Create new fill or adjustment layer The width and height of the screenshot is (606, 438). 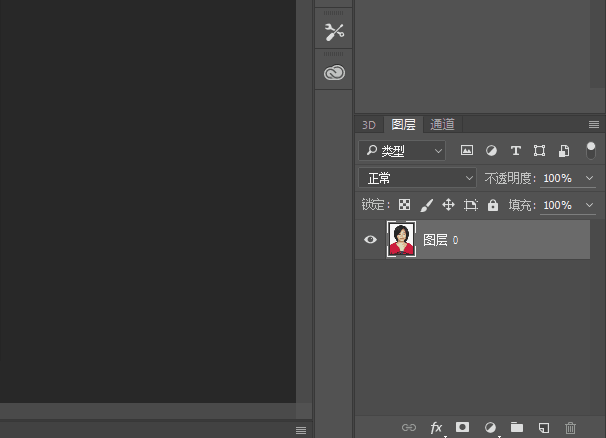[x=490, y=427]
